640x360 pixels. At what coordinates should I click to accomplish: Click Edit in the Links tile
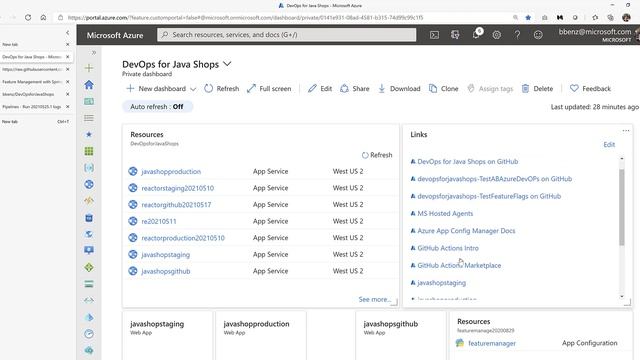click(x=609, y=144)
